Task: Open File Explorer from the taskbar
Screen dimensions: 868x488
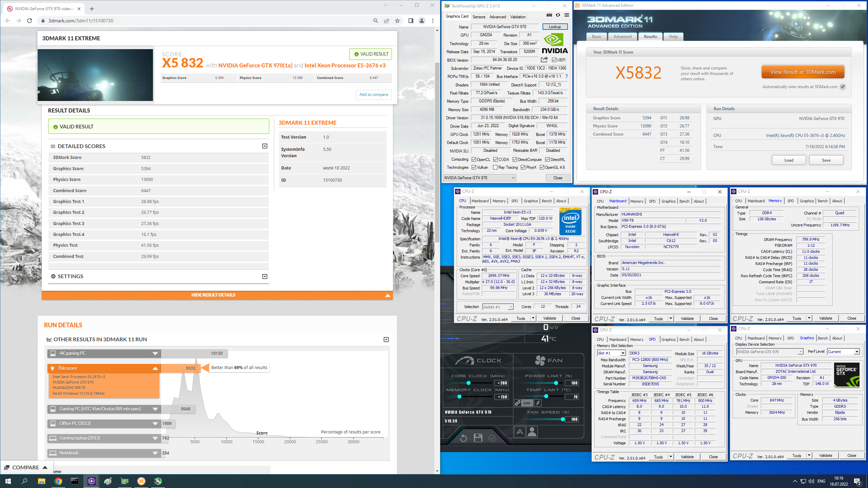Action: [x=41, y=481]
